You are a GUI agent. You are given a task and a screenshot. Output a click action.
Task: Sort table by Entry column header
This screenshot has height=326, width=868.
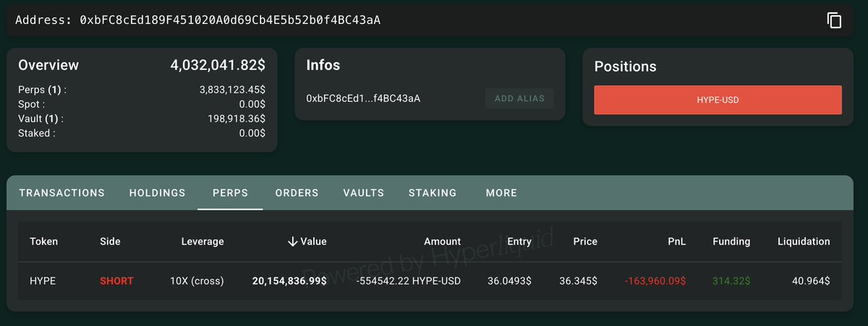[x=519, y=241]
